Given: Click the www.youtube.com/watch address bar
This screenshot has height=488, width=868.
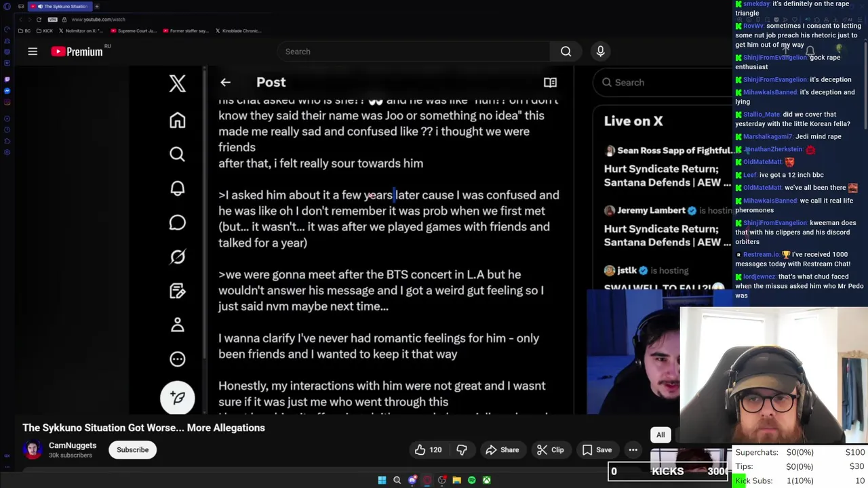Looking at the screenshot, I should click(98, 19).
